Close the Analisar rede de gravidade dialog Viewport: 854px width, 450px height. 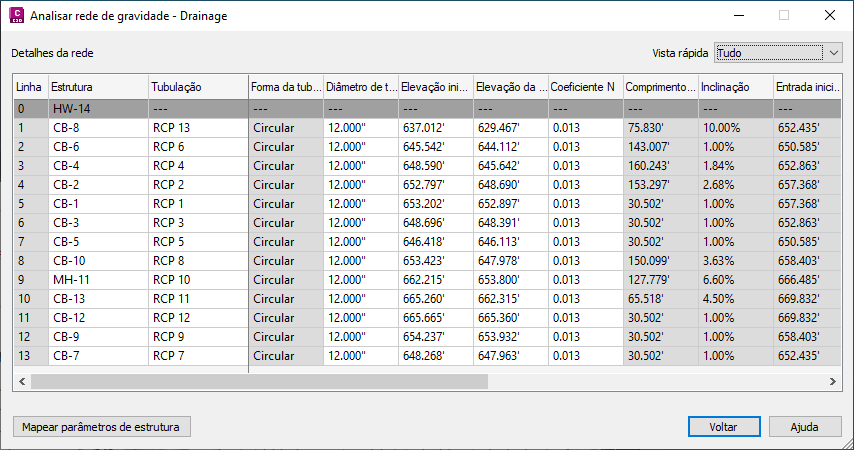830,15
